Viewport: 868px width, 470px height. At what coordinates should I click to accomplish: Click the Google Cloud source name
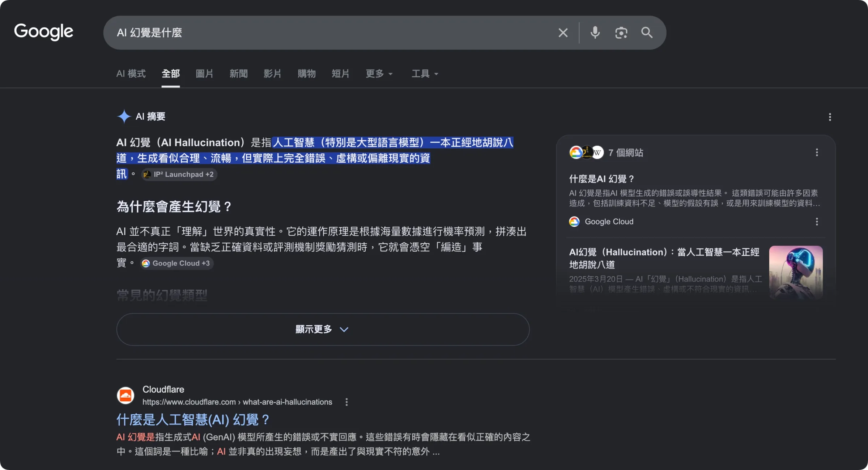pos(609,222)
